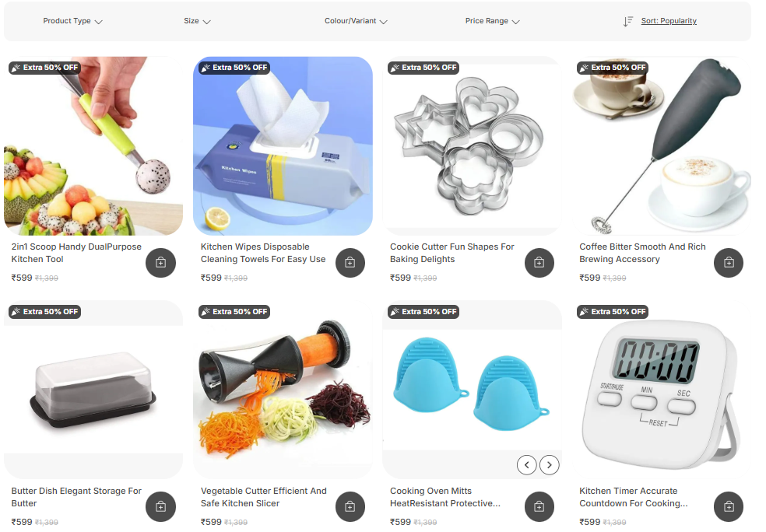766x532 pixels.
Task: Change sorting via Sort: Popularity link
Action: (x=669, y=21)
